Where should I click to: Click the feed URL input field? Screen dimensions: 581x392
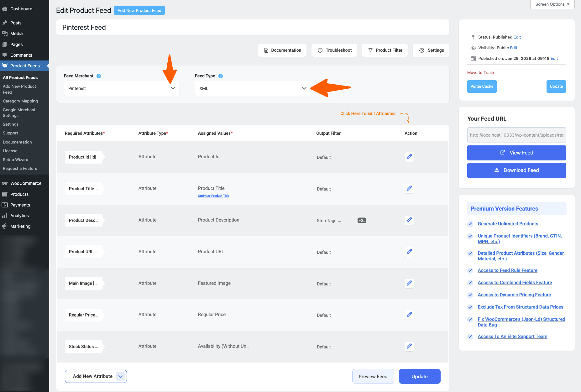[x=516, y=135]
